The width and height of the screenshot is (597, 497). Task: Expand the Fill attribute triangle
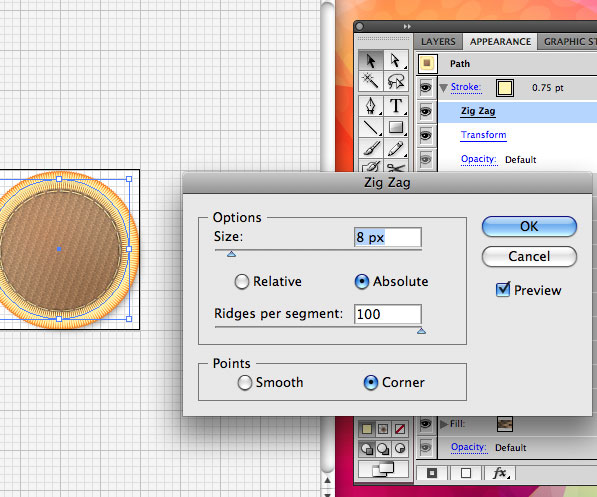[x=444, y=424]
